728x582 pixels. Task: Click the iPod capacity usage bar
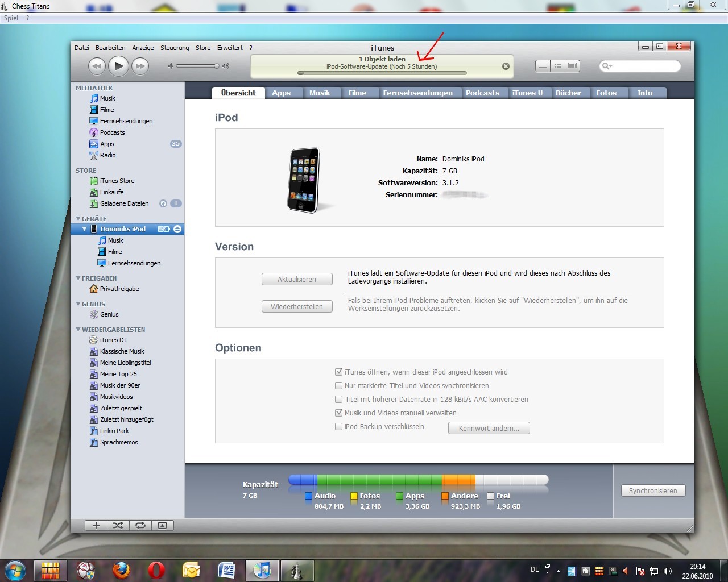pos(419,480)
